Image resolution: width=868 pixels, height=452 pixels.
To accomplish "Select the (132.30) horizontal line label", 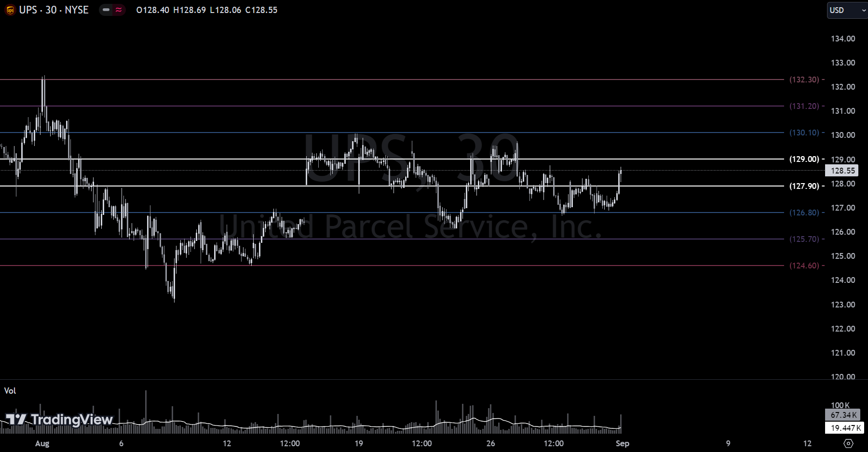I will pyautogui.click(x=804, y=80).
